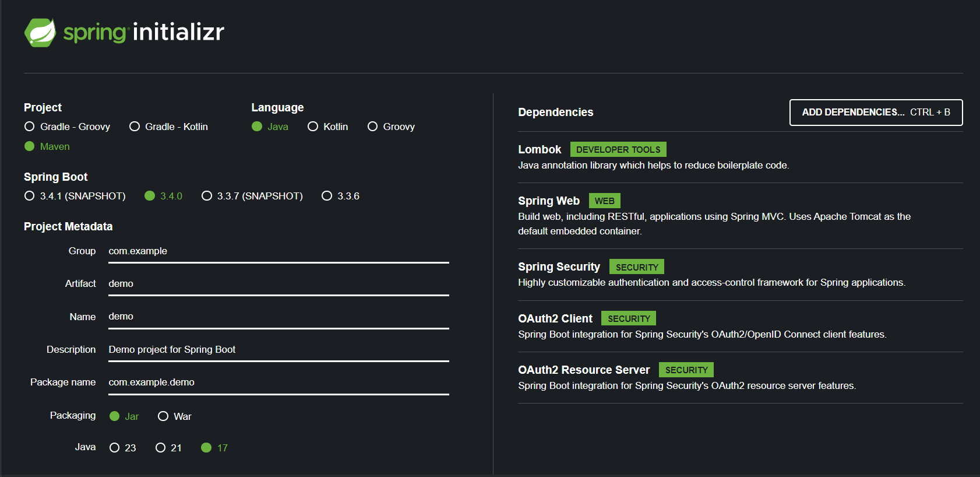Focus the Artifact input field
980x477 pixels.
point(279,284)
